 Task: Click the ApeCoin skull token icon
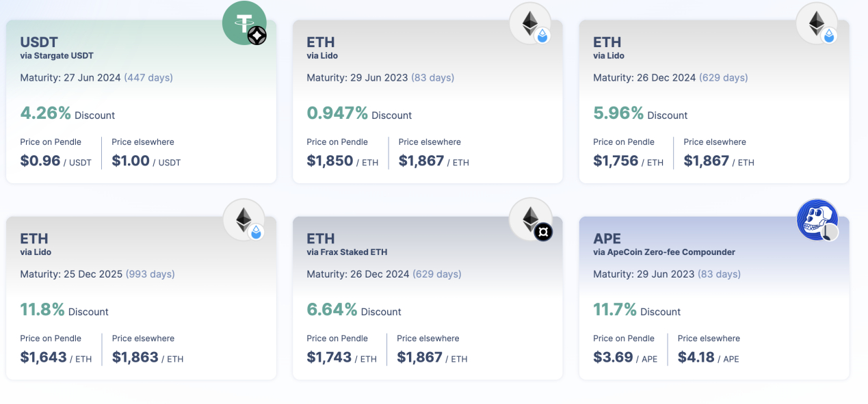point(816,219)
